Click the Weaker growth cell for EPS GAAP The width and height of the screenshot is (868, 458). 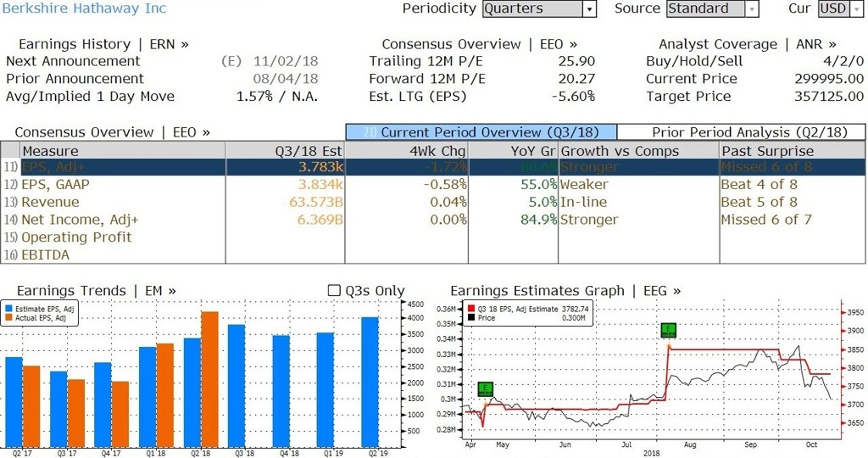click(x=584, y=184)
